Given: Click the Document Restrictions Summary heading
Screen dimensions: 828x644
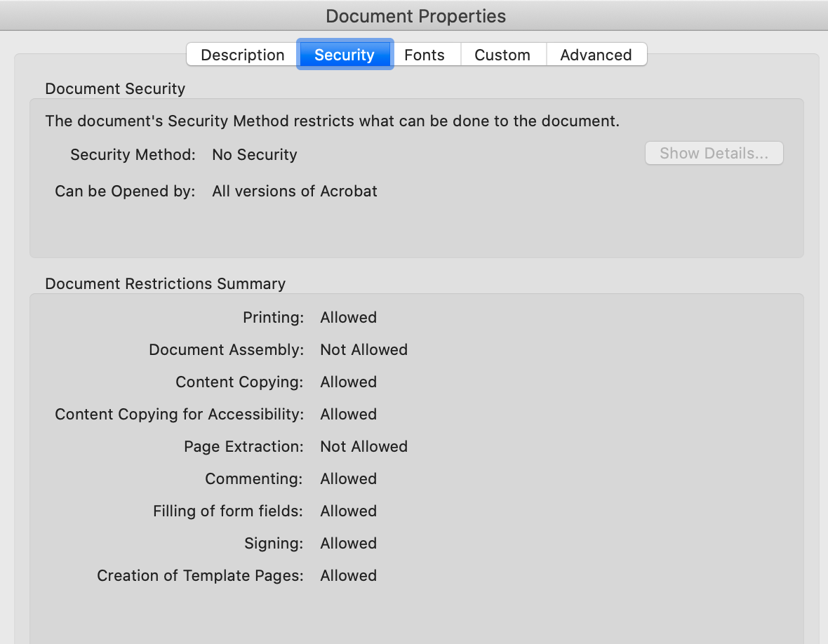Looking at the screenshot, I should click(x=165, y=283).
